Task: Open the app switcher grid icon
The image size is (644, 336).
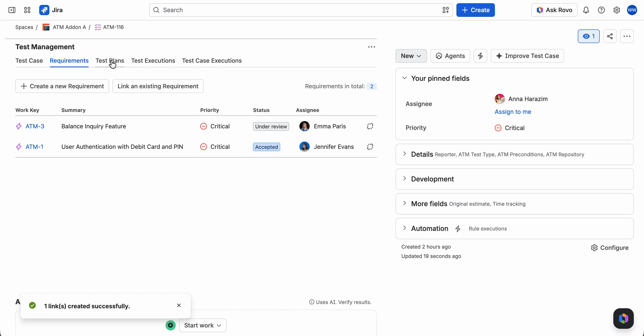Action: coord(27,10)
